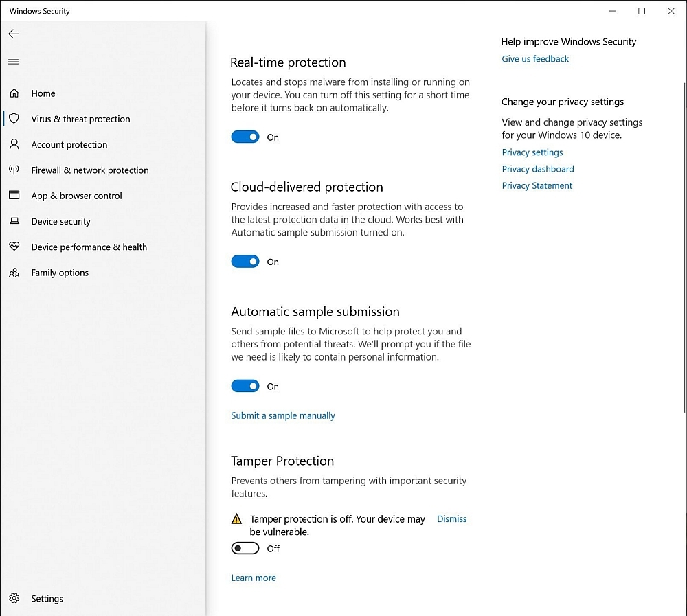The width and height of the screenshot is (687, 616).
Task: Select the Device performance & health heart icon
Action: (x=14, y=247)
